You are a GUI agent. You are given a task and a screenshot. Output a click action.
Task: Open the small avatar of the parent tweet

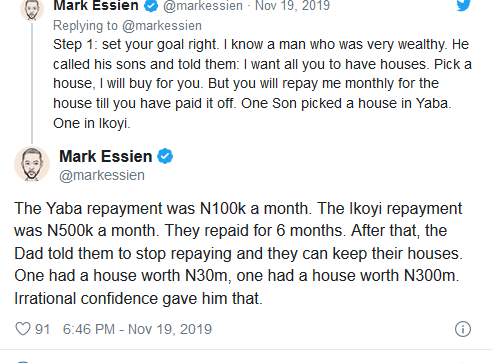(32, 10)
